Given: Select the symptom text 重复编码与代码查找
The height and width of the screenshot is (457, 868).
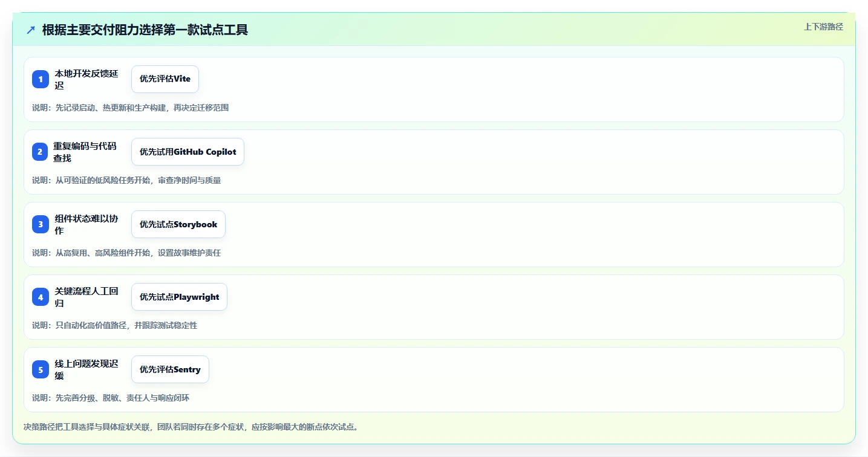Looking at the screenshot, I should pyautogui.click(x=85, y=152).
